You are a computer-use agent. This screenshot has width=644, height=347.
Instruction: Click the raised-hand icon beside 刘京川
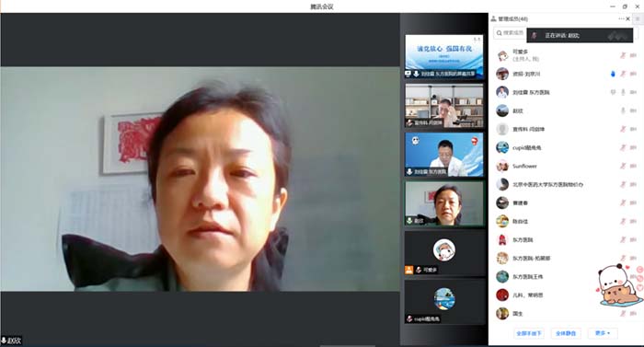613,74
